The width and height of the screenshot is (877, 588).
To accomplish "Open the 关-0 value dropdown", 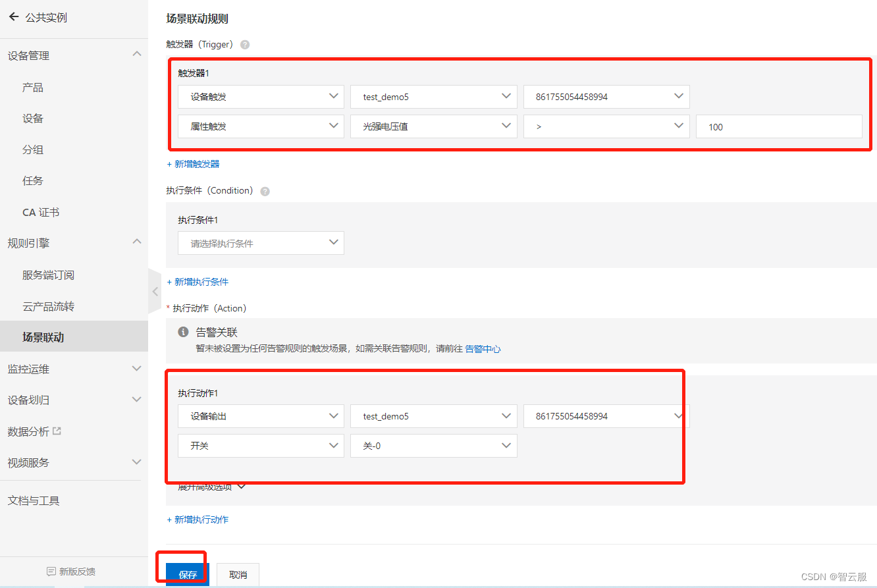I will tap(433, 446).
